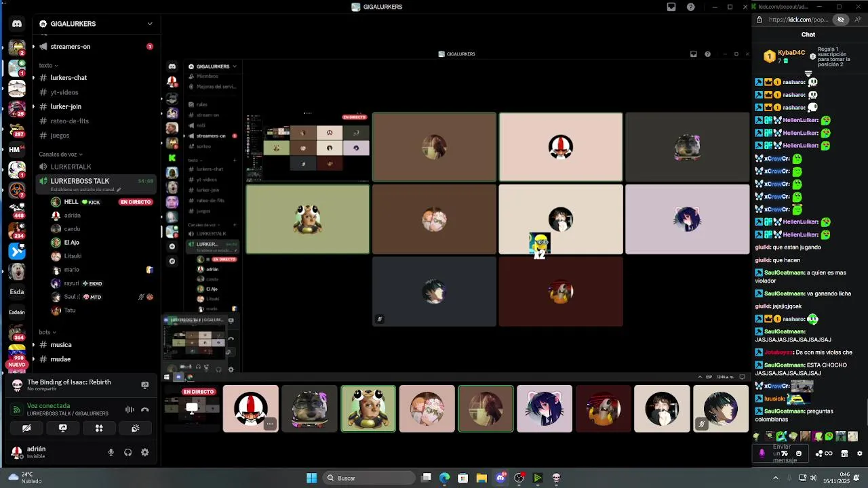
Task: Open OBS Studio from the taskbar
Action: pos(519,478)
